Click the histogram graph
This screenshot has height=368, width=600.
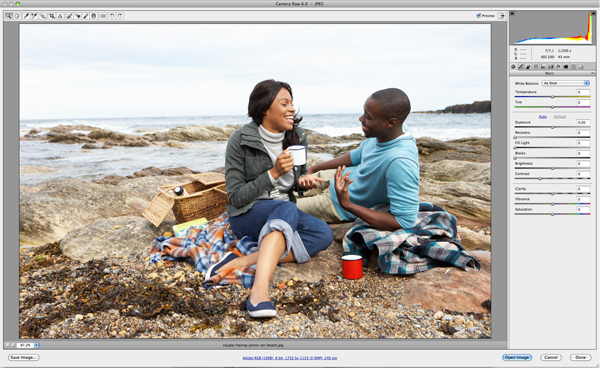(553, 28)
